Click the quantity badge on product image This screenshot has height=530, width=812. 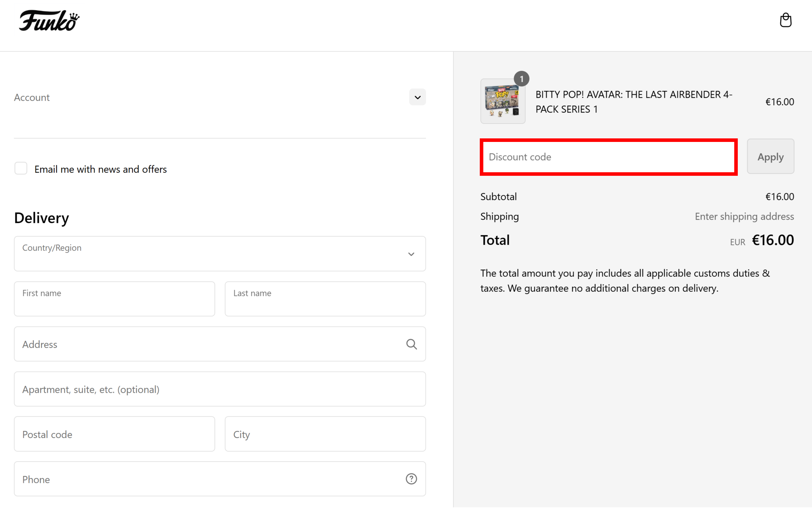(521, 79)
